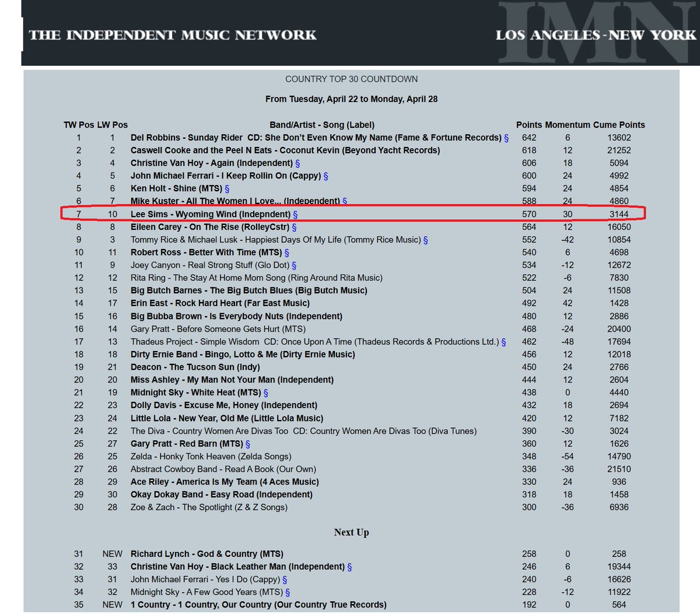Viewport: 700px width, 614px height.
Task: Click Deacon - The Tucson Sun entry
Action: (195, 367)
